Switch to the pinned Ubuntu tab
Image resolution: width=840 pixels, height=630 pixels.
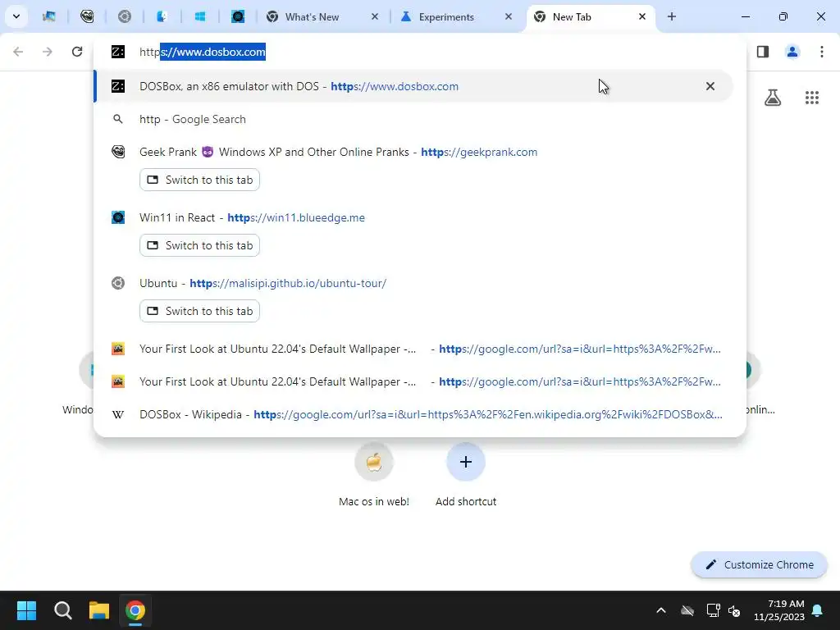(x=125, y=16)
